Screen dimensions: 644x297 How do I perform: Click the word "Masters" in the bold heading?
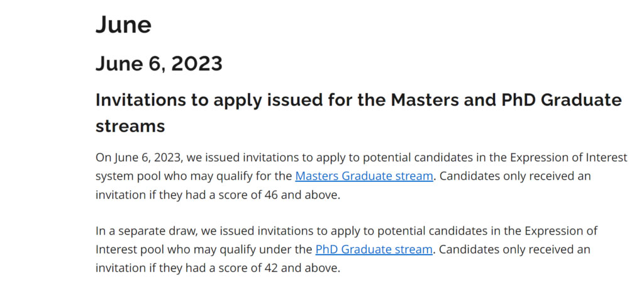(x=423, y=100)
